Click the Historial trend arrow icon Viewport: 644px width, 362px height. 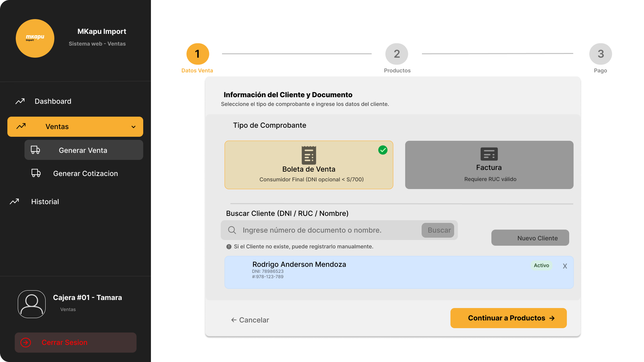(x=14, y=201)
